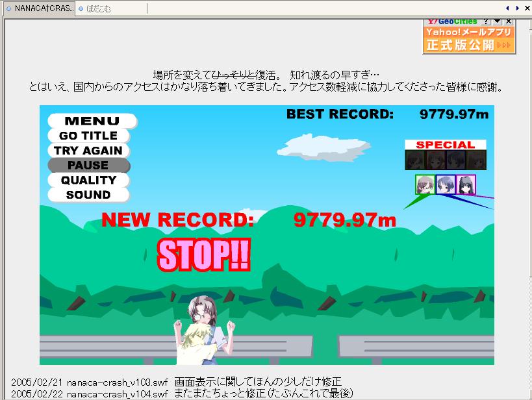Click the hugging characters sprite
532x400 pixels.
[203, 331]
